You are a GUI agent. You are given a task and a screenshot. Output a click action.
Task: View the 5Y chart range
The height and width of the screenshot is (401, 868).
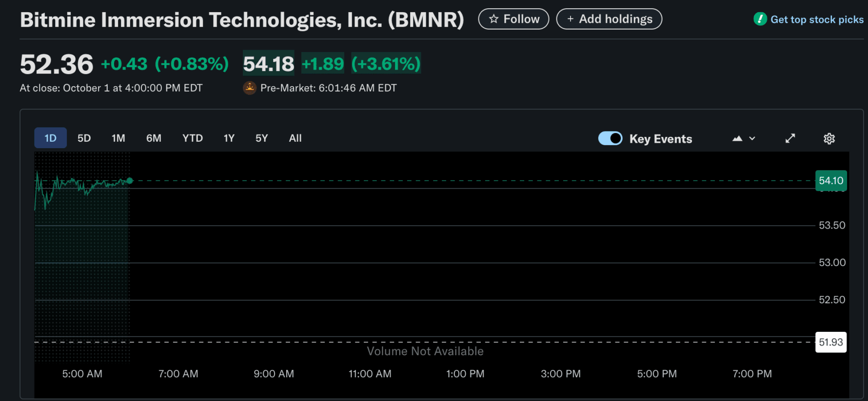261,138
